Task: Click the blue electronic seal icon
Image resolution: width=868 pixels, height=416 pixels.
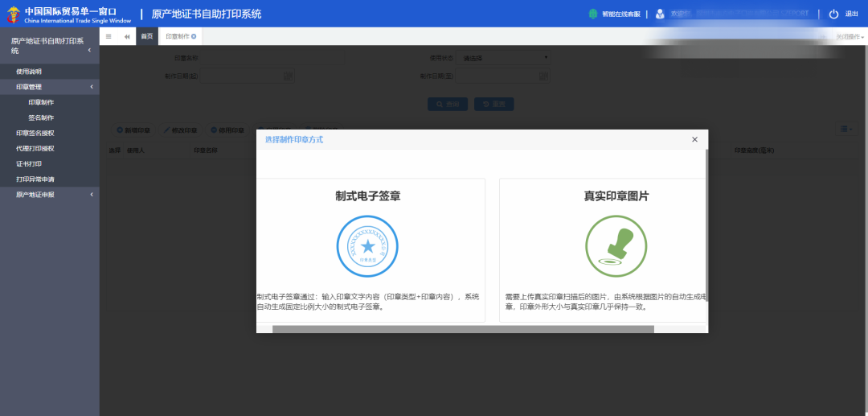Action: 367,246
